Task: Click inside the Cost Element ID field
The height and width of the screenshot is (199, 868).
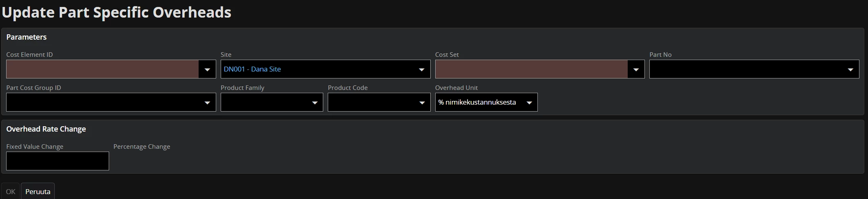Action: point(102,69)
